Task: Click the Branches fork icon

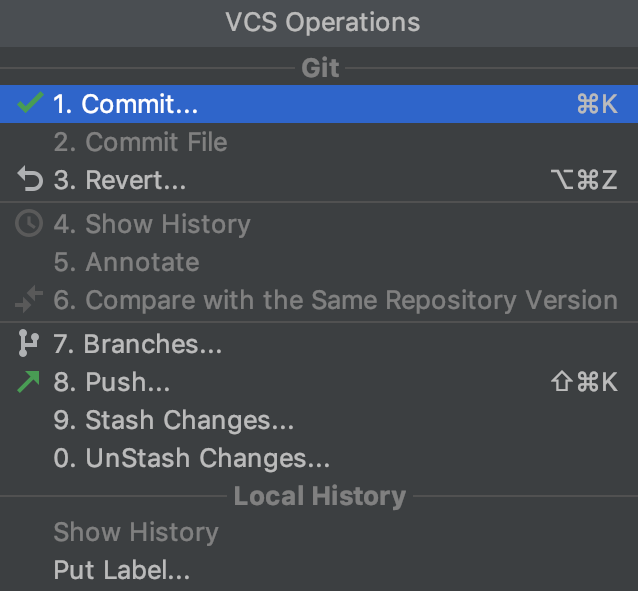Action: tap(29, 344)
